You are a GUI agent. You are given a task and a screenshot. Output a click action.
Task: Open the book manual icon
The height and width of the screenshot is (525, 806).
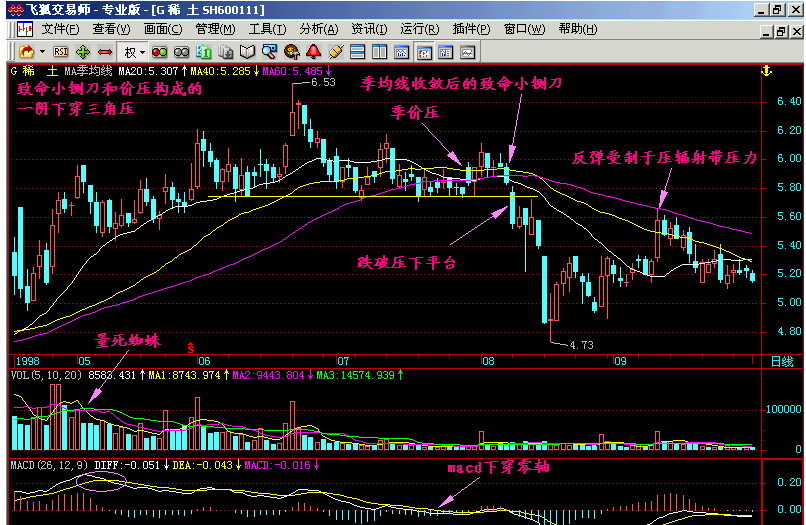248,52
